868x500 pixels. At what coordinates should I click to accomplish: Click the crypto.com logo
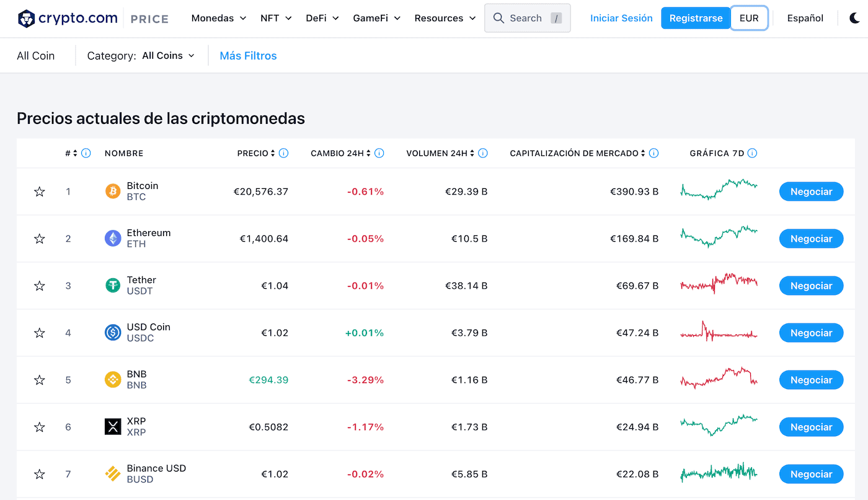tap(68, 19)
